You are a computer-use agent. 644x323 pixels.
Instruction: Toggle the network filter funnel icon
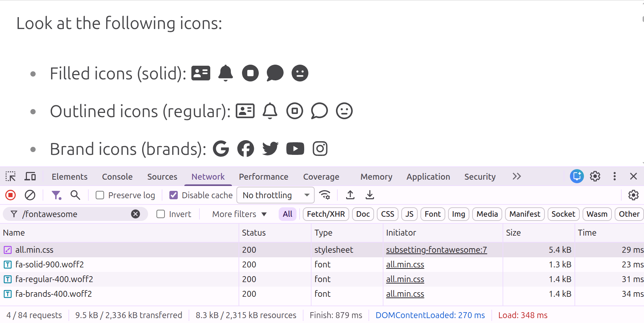point(56,195)
